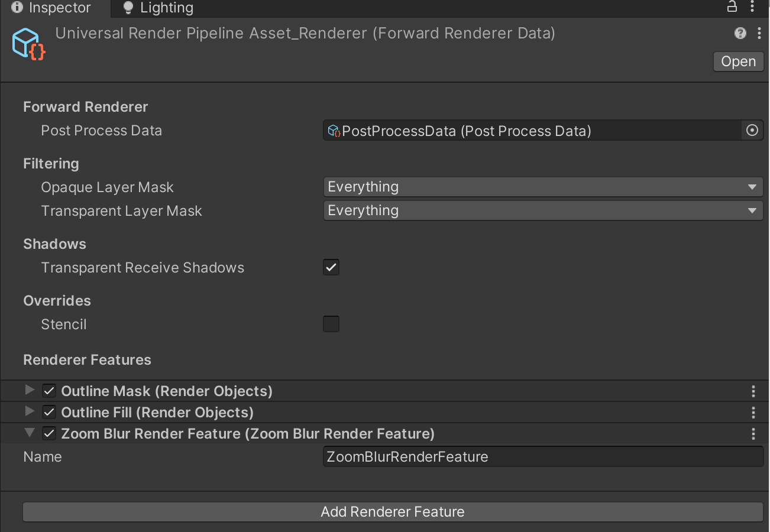The image size is (770, 532).
Task: Disable Transparent Receive Shadows checkbox
Action: click(331, 268)
